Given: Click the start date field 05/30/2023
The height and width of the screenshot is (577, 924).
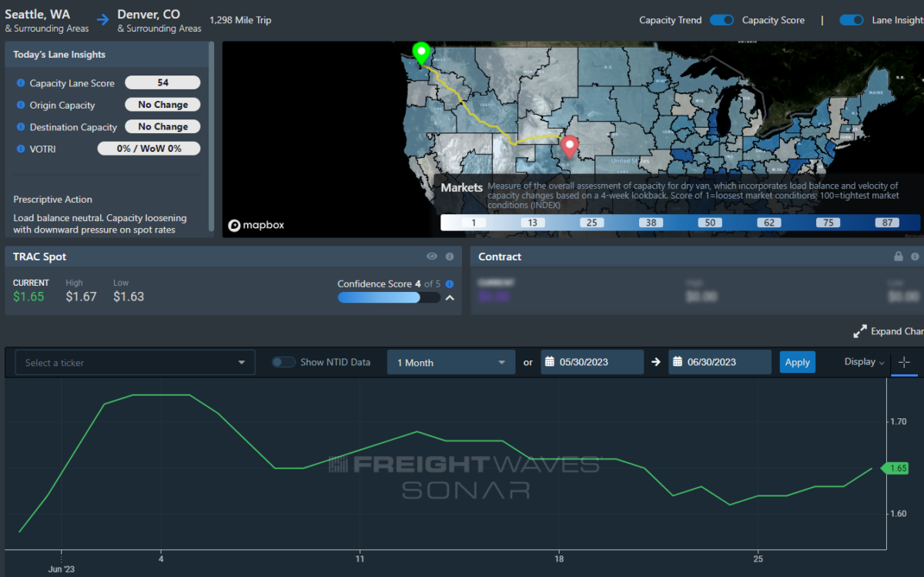Looking at the screenshot, I should coord(592,363).
